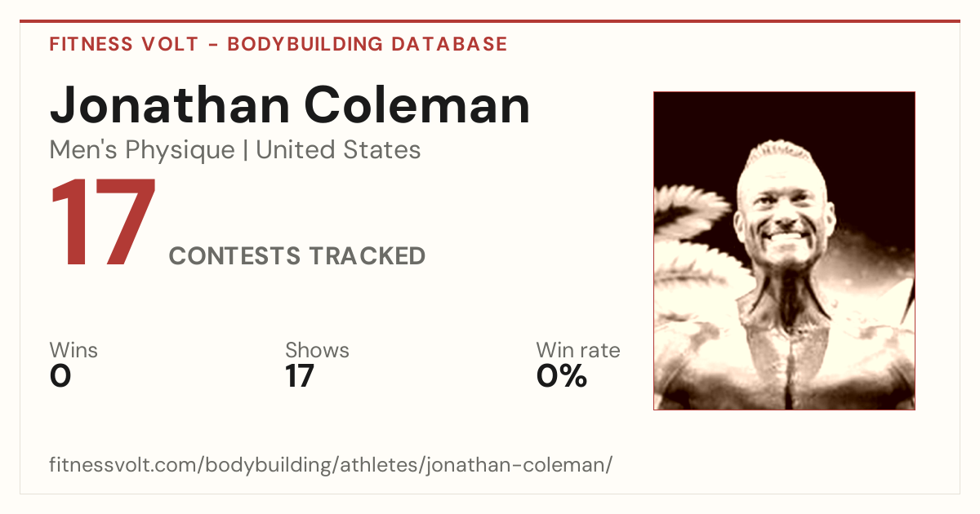980x514 pixels.
Task: Click the pipe separator after Men's Physique
Action: coord(246,151)
